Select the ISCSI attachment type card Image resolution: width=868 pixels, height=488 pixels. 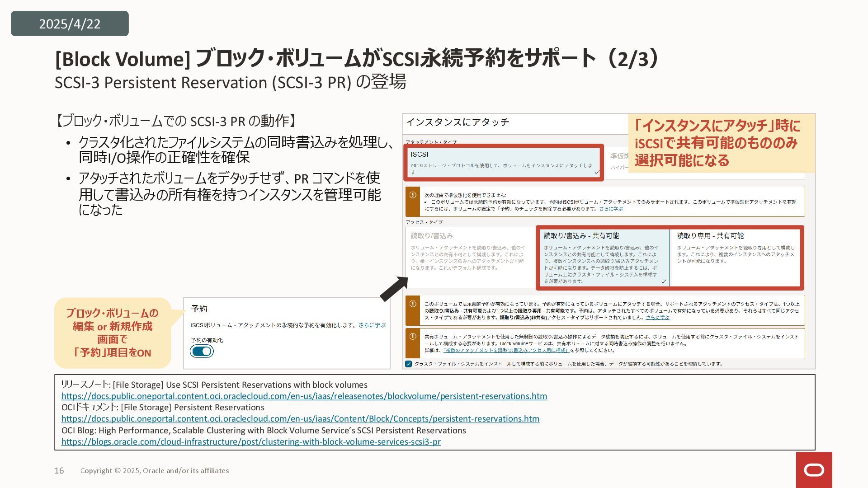tap(503, 162)
